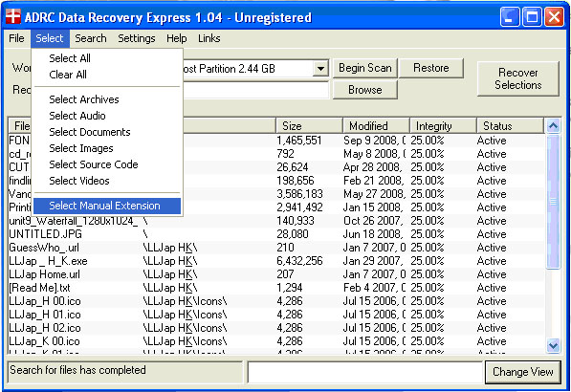Click the empty field beside Change View
Viewport: 571px width, 392px height.
[x=365, y=372]
